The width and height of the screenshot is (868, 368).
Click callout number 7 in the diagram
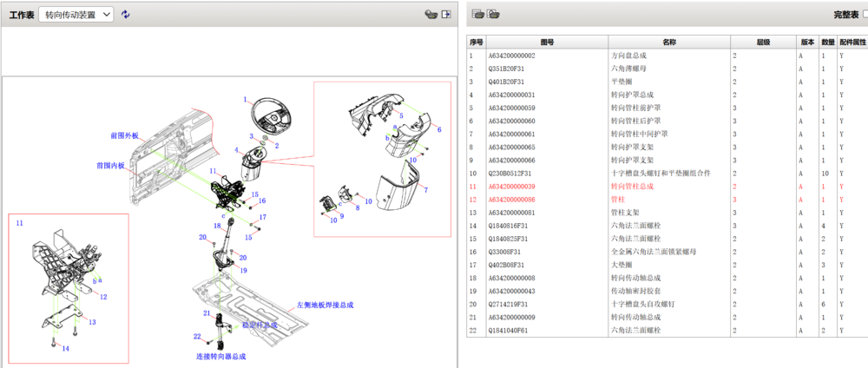click(425, 188)
